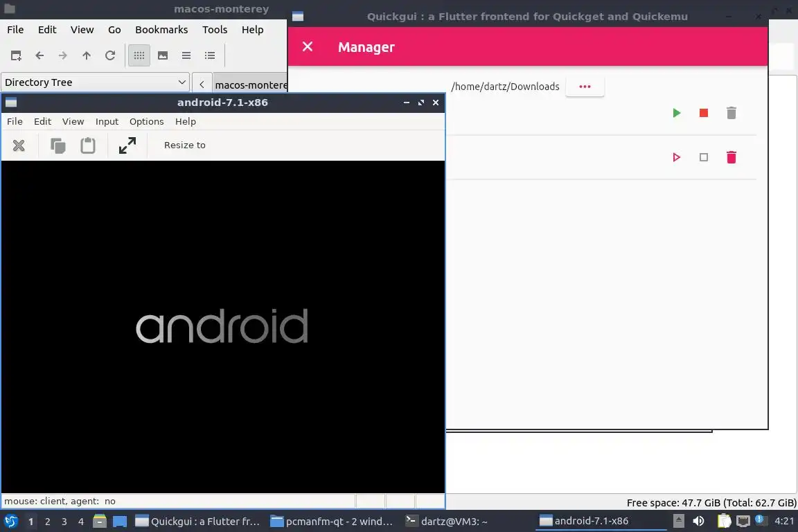This screenshot has height=532, width=798.
Task: Focus Quickgui from the taskbar
Action: (x=199, y=522)
